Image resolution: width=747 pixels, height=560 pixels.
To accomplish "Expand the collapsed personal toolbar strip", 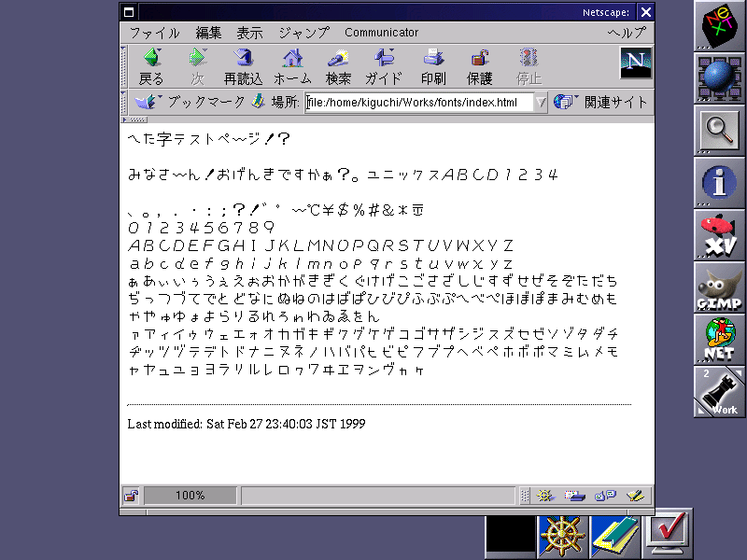I will [x=134, y=119].
